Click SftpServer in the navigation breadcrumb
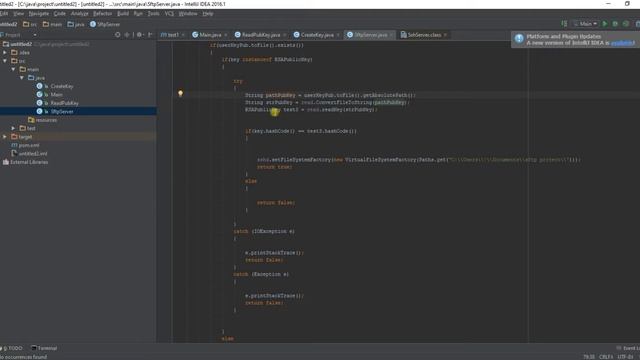Image resolution: width=640 pixels, height=360 pixels. (105, 24)
